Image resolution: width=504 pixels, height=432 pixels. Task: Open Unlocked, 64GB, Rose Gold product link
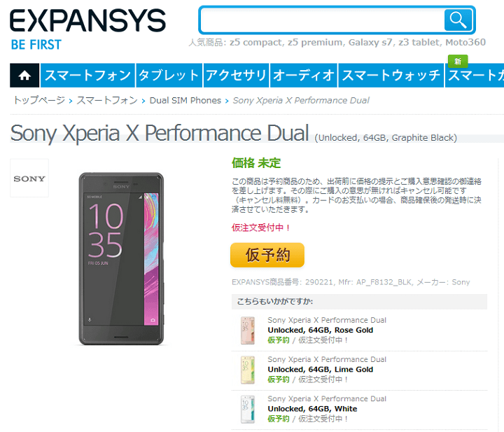click(320, 330)
